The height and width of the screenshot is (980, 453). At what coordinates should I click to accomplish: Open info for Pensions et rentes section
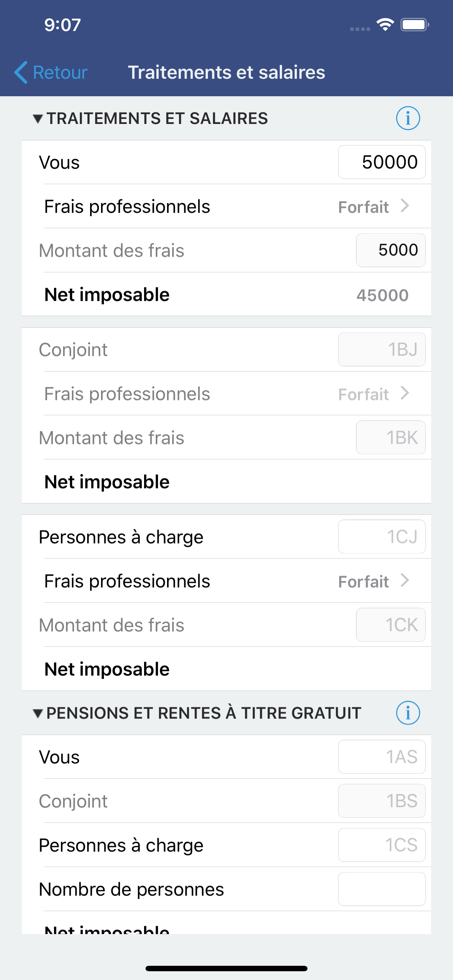[408, 712]
